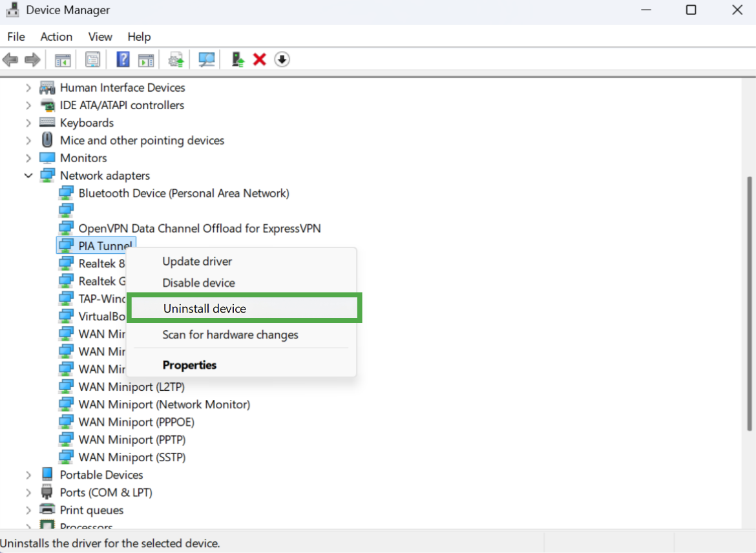The width and height of the screenshot is (756, 553).
Task: Click the Enable device toolbar icon
Action: 238,60
